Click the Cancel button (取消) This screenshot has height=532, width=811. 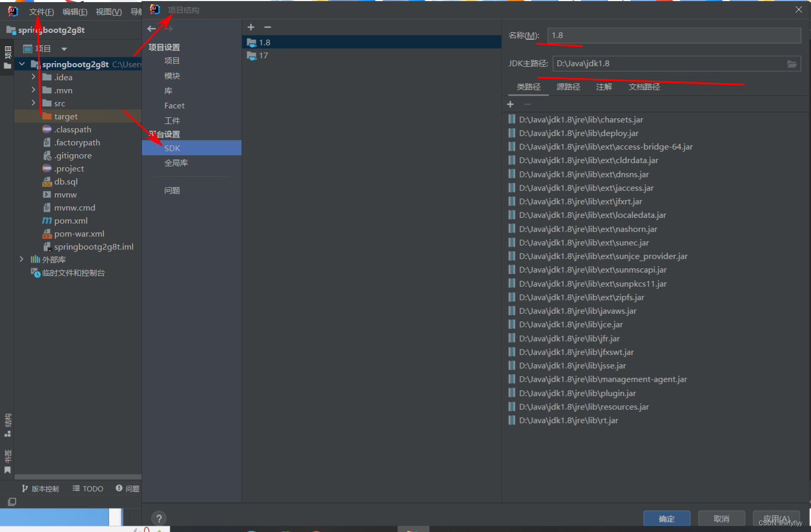[x=721, y=518]
